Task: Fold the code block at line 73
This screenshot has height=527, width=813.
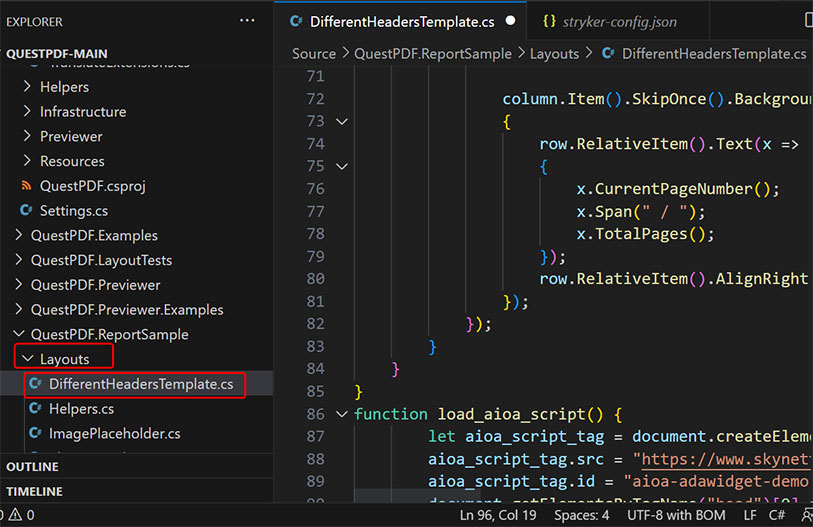Action: click(x=342, y=122)
